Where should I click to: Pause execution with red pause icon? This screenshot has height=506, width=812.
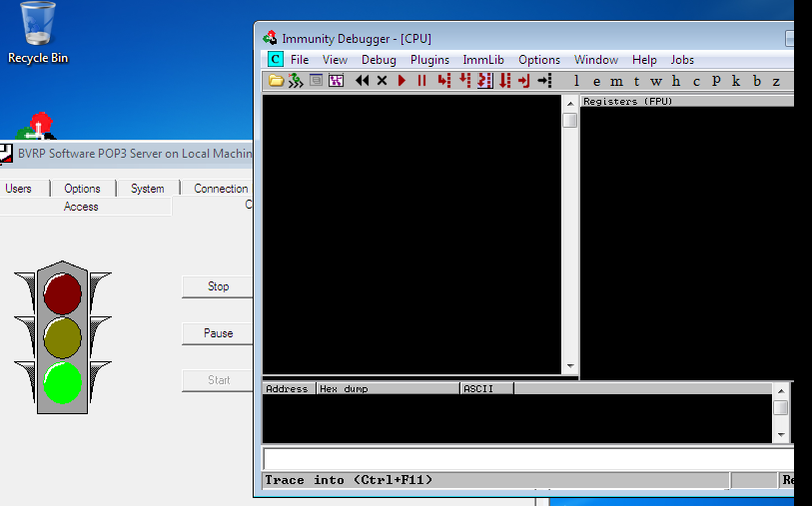[x=422, y=81]
